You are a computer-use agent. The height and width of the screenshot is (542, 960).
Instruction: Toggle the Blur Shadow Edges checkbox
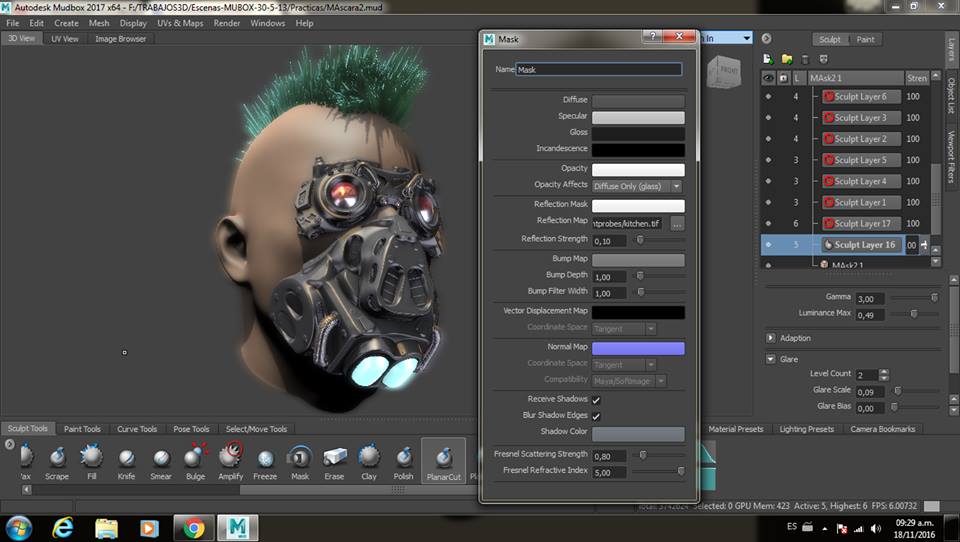(x=596, y=416)
